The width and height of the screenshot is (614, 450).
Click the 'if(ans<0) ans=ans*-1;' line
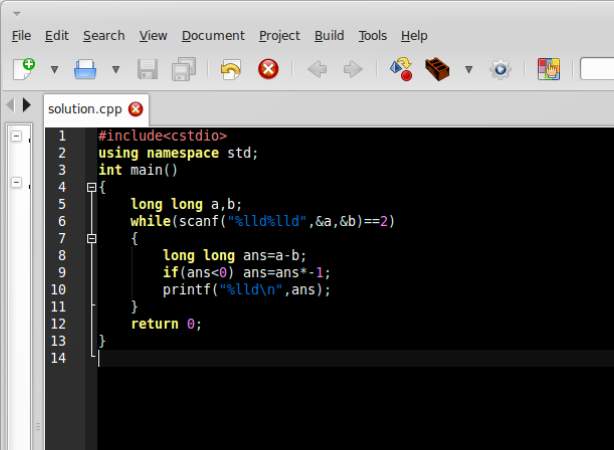(247, 273)
